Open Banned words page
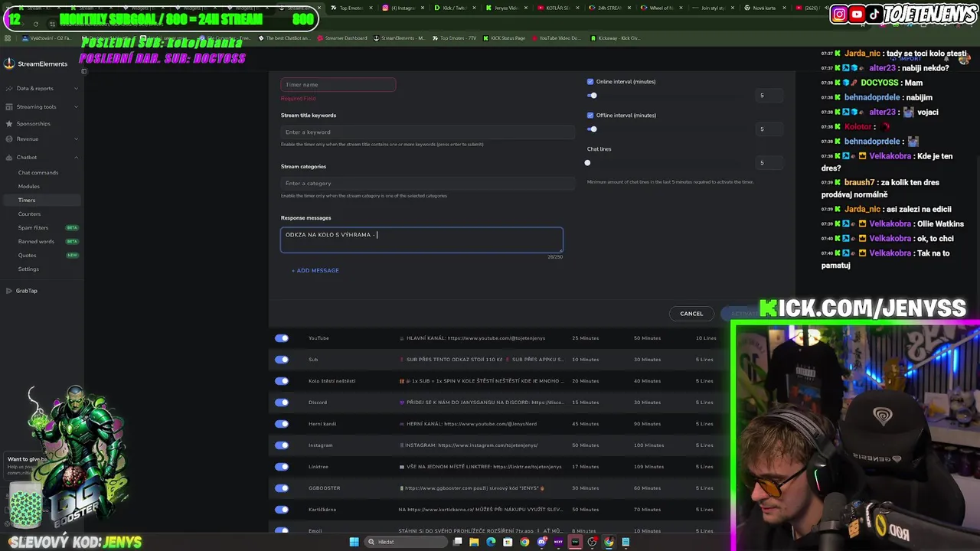This screenshot has width=980, height=551. [36, 241]
